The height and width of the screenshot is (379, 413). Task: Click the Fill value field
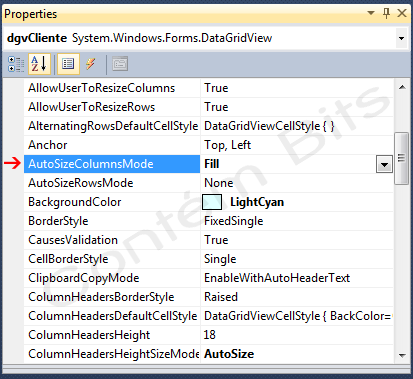[288, 164]
